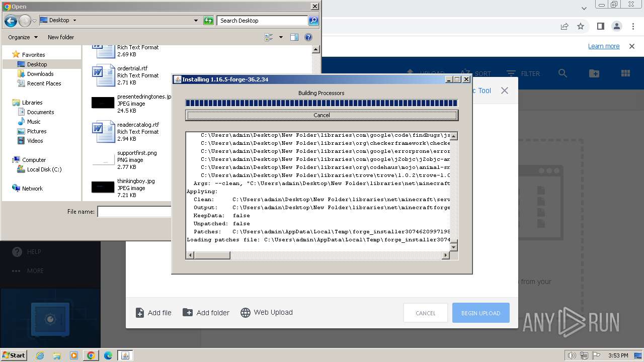Open Chrome three-dot menu
Viewport: 644px width, 362px height.
click(632, 26)
